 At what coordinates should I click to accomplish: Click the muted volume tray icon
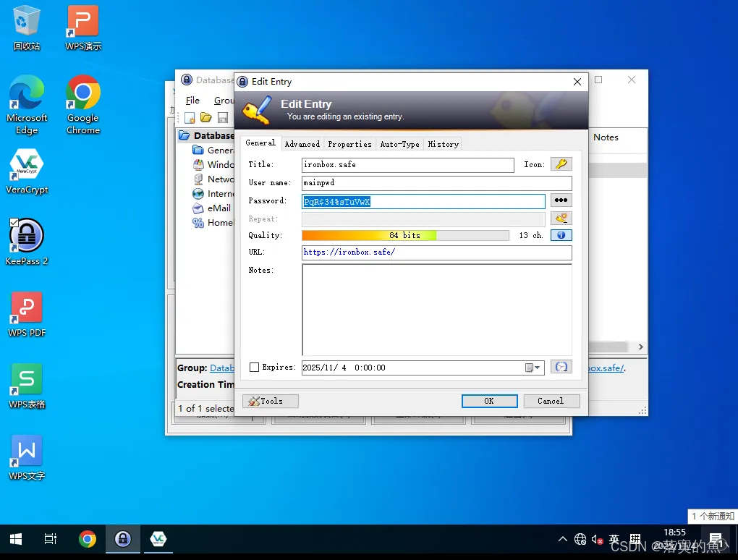(597, 539)
